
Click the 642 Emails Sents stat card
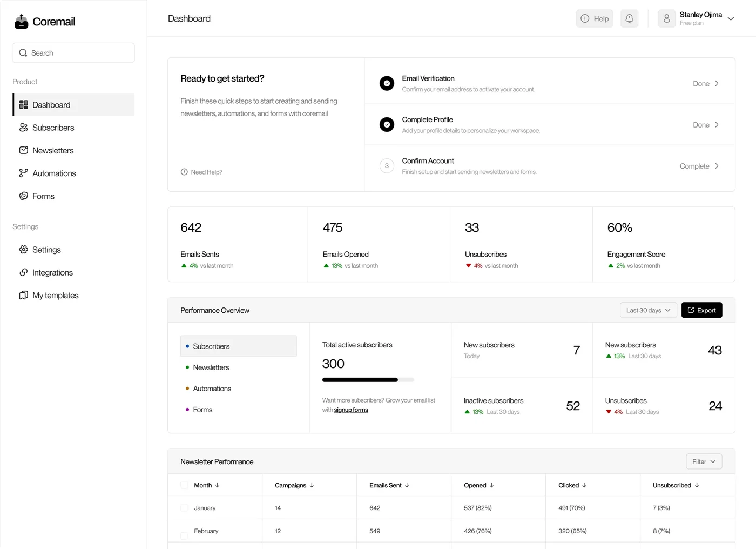coord(238,244)
